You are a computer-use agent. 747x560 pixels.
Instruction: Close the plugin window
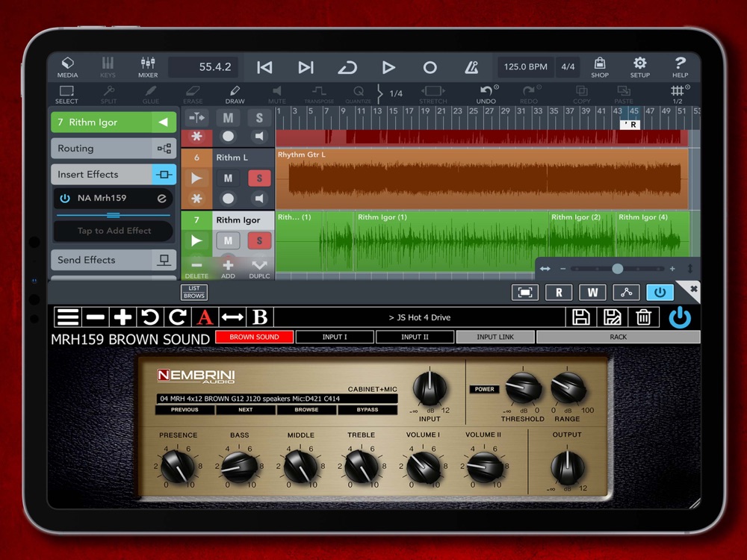pyautogui.click(x=693, y=288)
